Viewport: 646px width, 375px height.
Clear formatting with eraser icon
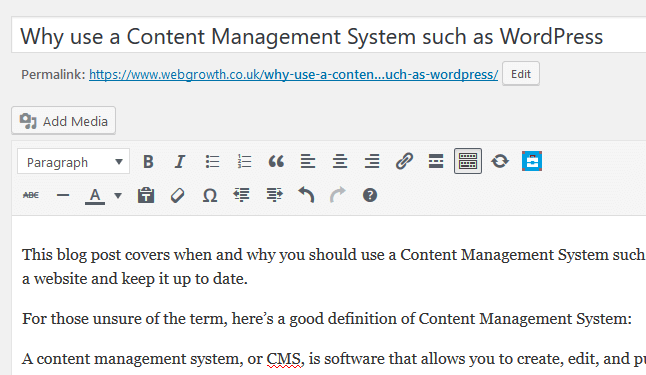178,195
